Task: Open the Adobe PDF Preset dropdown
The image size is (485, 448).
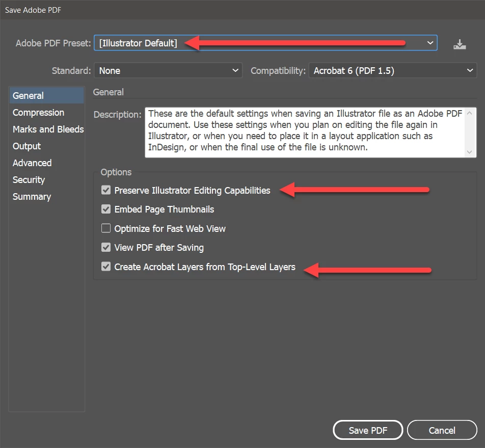Action: (x=266, y=43)
